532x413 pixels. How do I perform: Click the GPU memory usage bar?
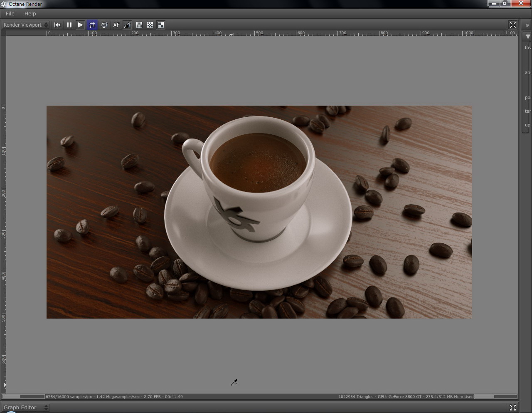[496, 396]
